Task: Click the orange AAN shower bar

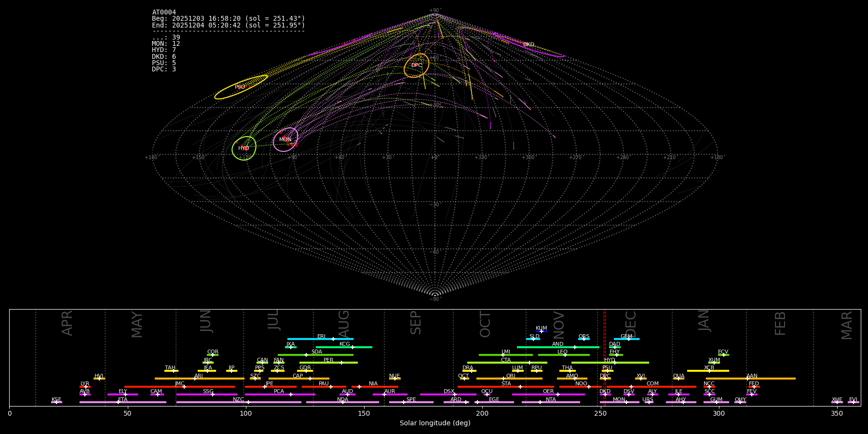Action: coord(772,379)
